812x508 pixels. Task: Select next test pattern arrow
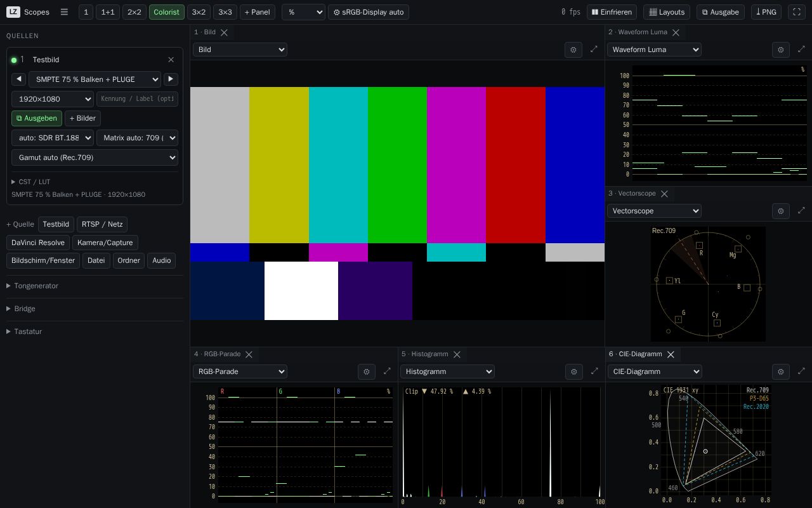(x=171, y=79)
